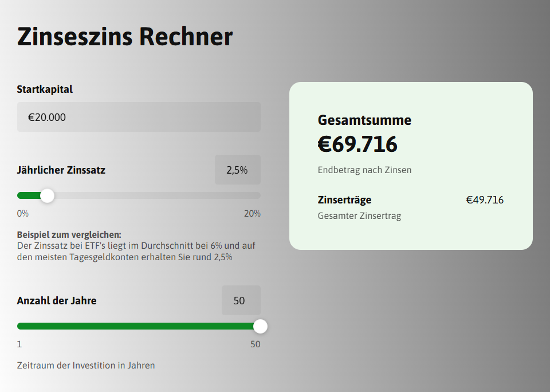Click the €49.716 interest earnings value
This screenshot has width=550, height=392.
[485, 200]
